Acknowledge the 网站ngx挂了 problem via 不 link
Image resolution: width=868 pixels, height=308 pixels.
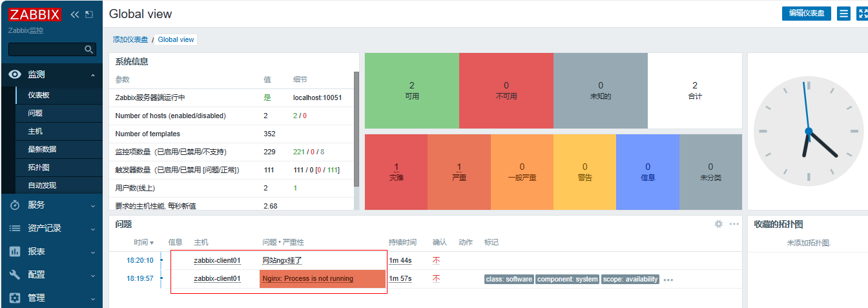pos(436,260)
